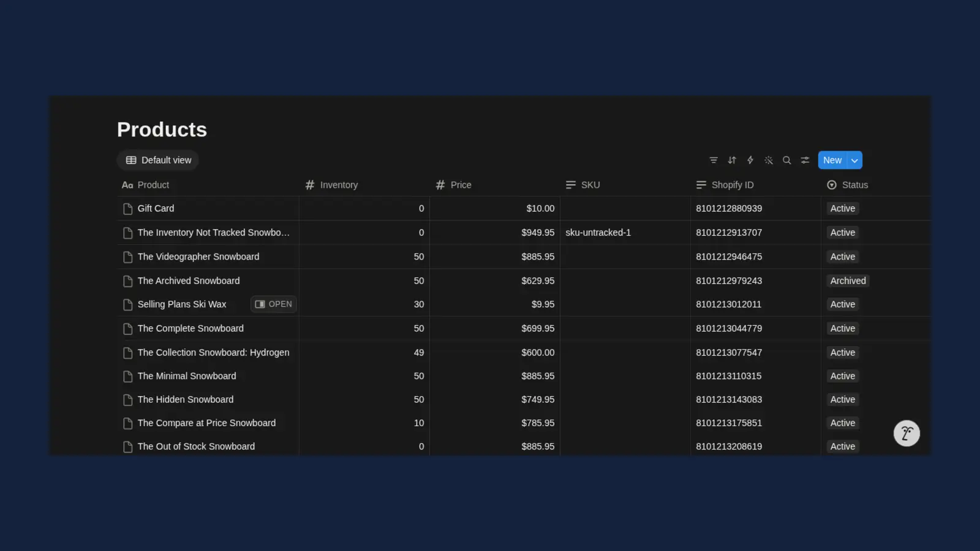Screen dimensions: 980x551
Task: Select price cell $10.00
Action: [495, 209]
